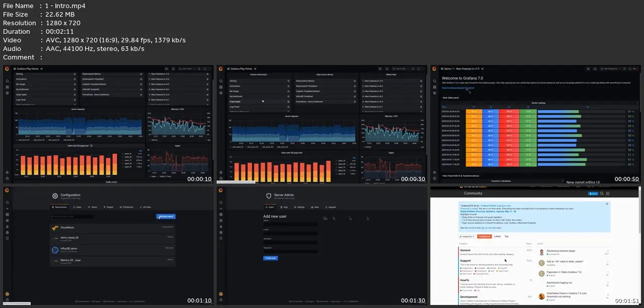Viewport: 644px width, 308px height.
Task: Click user avatar in 00:01:10 frame sidebar
Action: 8,294
